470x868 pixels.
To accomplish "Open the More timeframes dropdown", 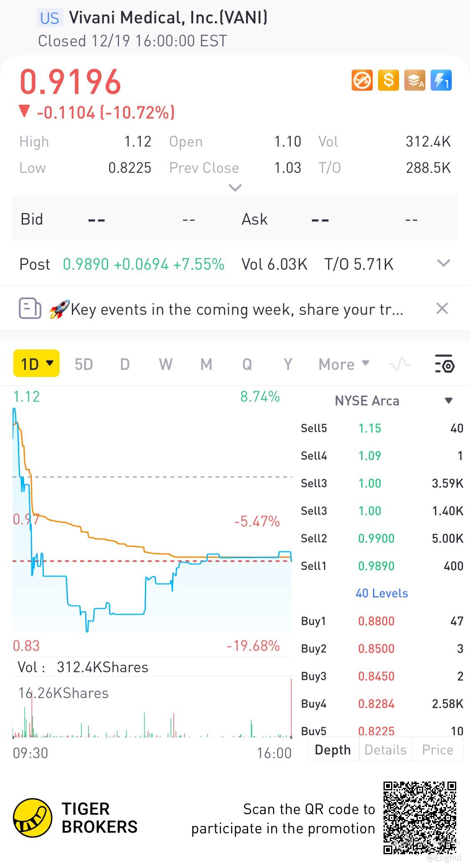I will (343, 364).
